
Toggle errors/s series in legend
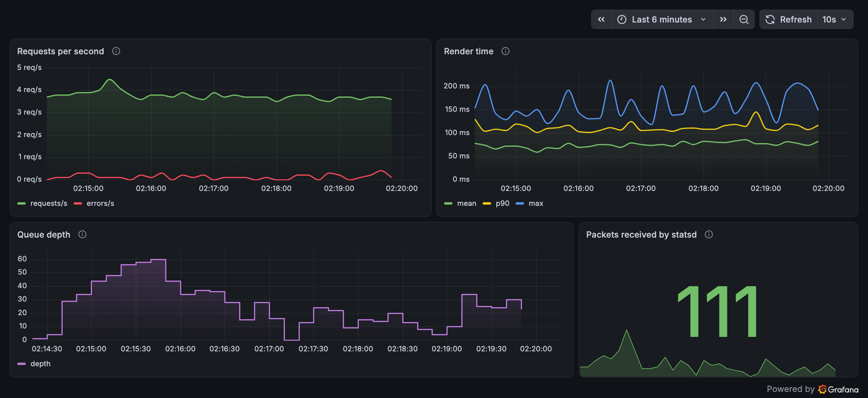click(100, 203)
